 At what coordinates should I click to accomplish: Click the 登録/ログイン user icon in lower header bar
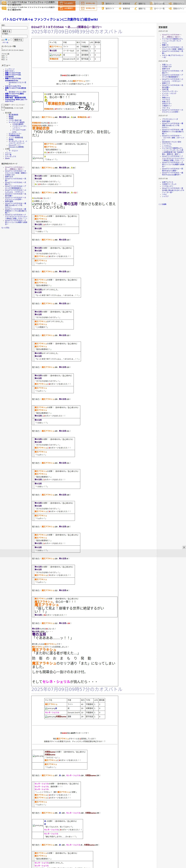[x=170, y=8]
